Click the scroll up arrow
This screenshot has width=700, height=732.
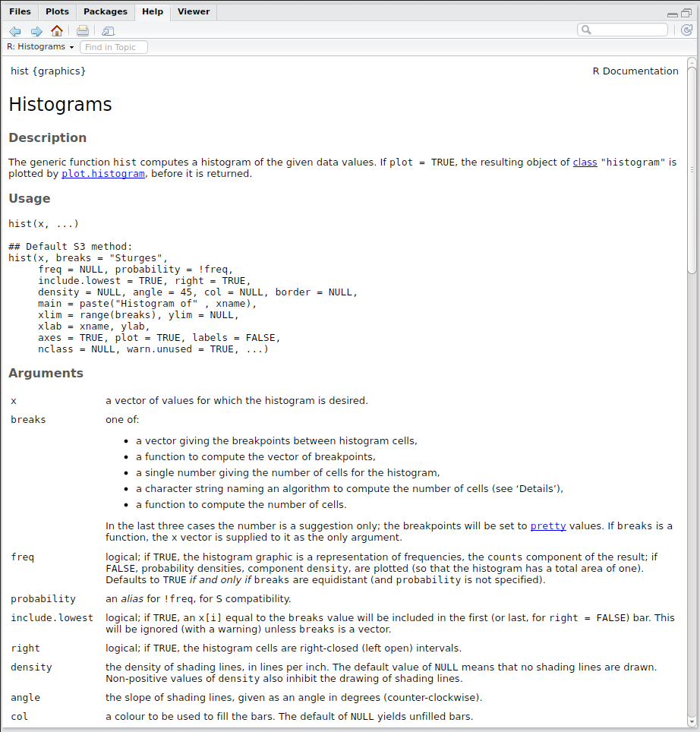tap(692, 62)
